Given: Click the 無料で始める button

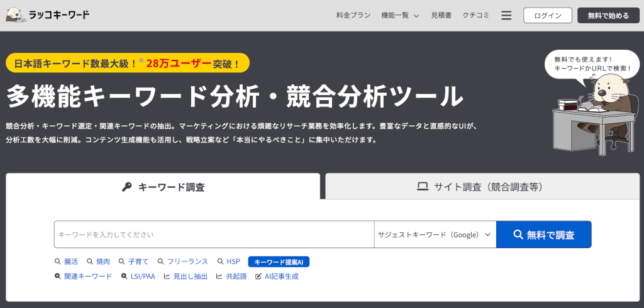Looking at the screenshot, I should [608, 16].
